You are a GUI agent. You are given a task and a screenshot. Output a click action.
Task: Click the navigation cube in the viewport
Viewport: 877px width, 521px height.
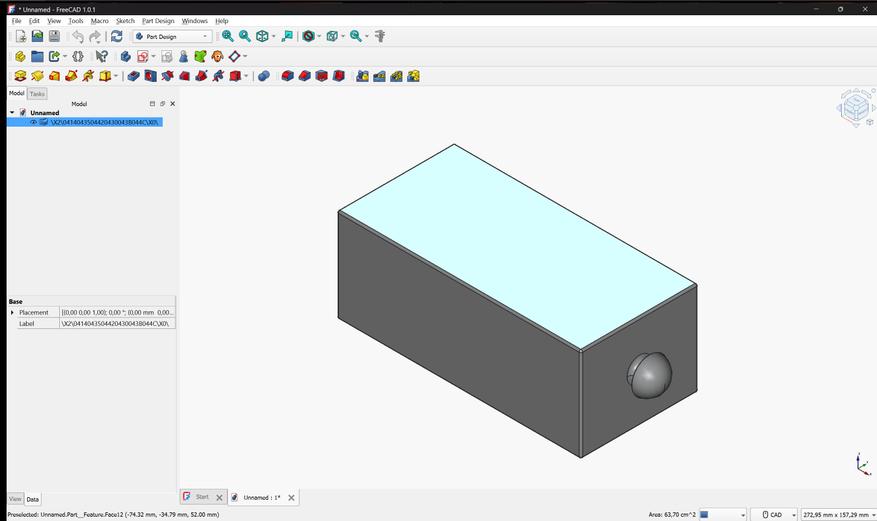pyautogui.click(x=855, y=107)
